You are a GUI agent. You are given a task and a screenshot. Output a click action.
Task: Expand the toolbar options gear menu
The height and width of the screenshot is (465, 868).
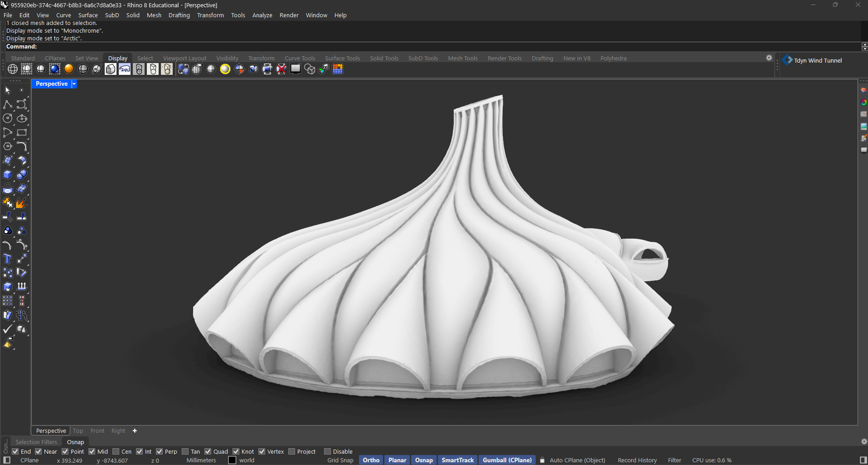point(769,58)
